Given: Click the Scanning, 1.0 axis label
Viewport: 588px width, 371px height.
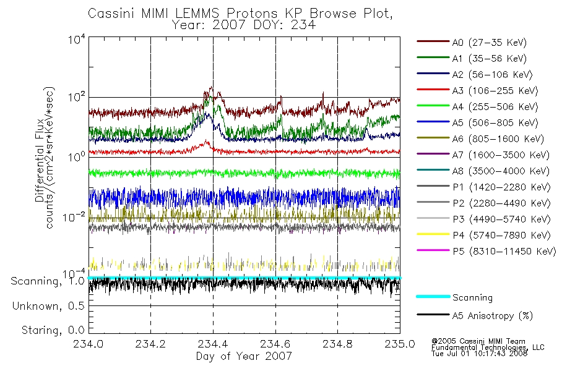Looking at the screenshot, I should (x=48, y=281).
